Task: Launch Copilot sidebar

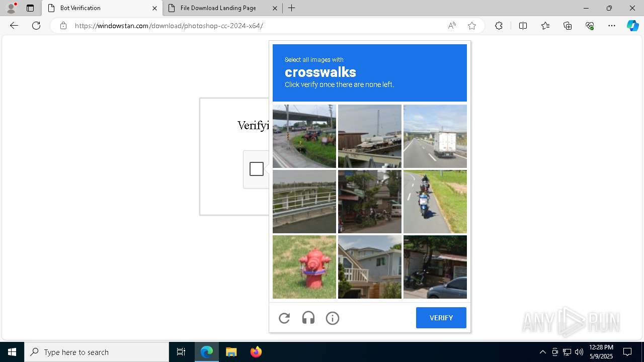Action: (632, 26)
